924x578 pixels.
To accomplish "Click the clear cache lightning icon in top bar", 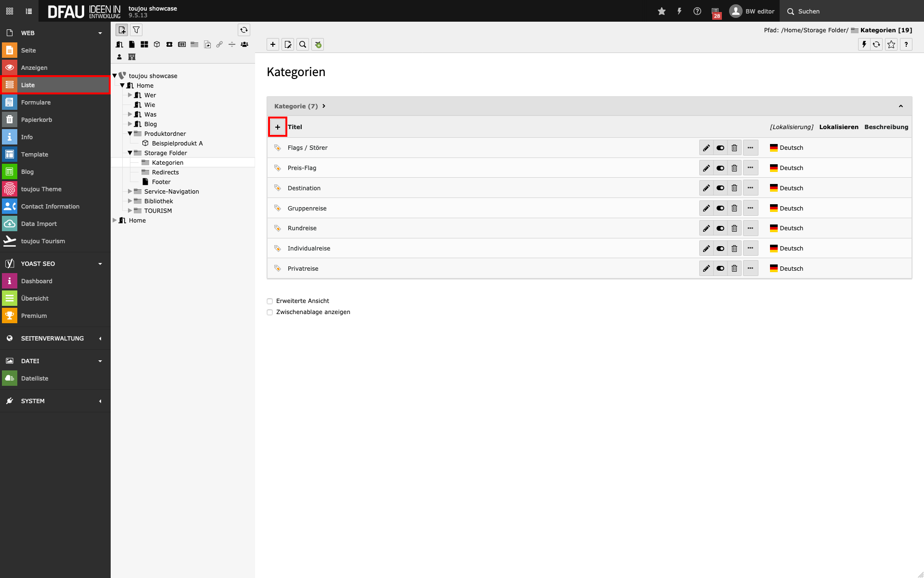I will (x=679, y=11).
